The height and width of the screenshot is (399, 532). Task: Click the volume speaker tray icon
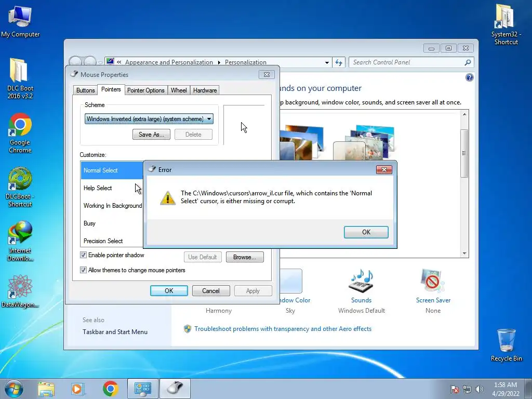479,389
